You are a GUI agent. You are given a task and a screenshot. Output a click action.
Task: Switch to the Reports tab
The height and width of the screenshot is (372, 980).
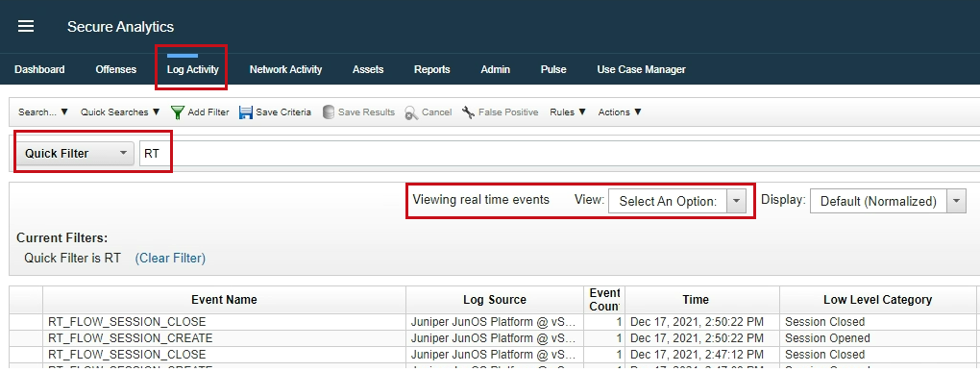click(x=432, y=69)
